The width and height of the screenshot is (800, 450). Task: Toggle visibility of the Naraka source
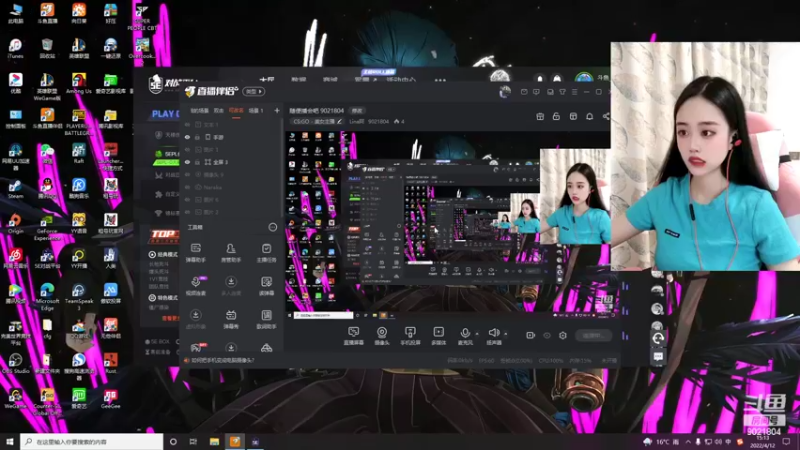[188, 187]
